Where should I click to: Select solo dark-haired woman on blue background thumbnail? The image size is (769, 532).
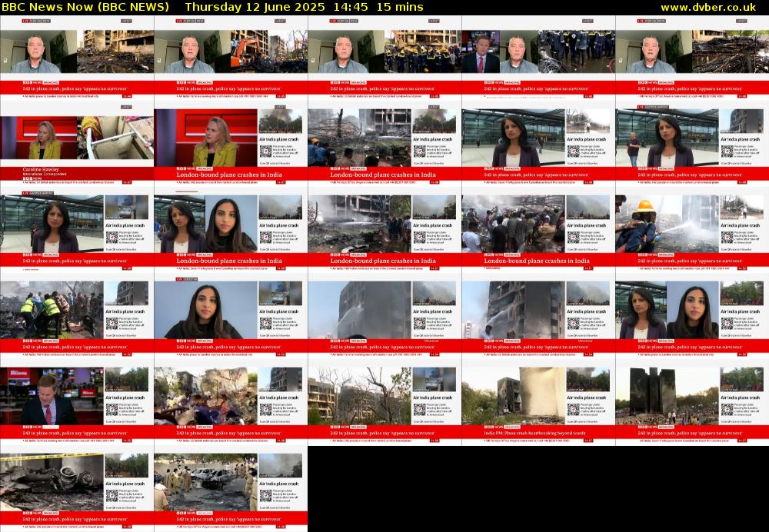coord(231,316)
